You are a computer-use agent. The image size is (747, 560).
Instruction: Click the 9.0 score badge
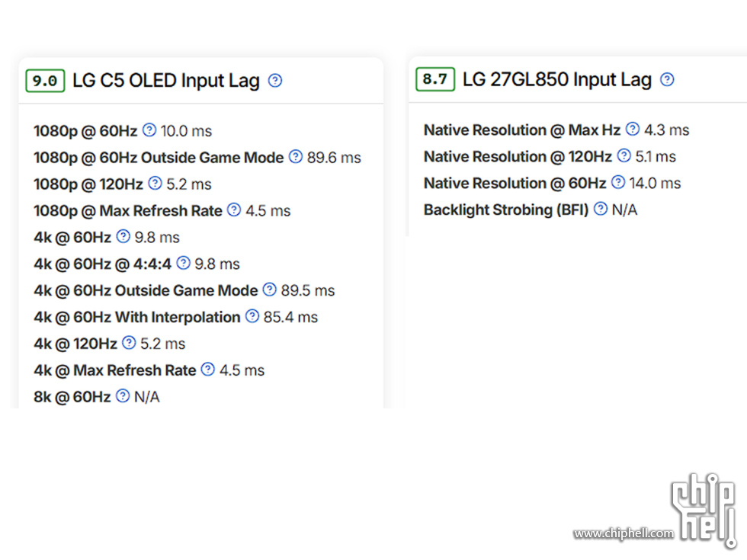45,81
